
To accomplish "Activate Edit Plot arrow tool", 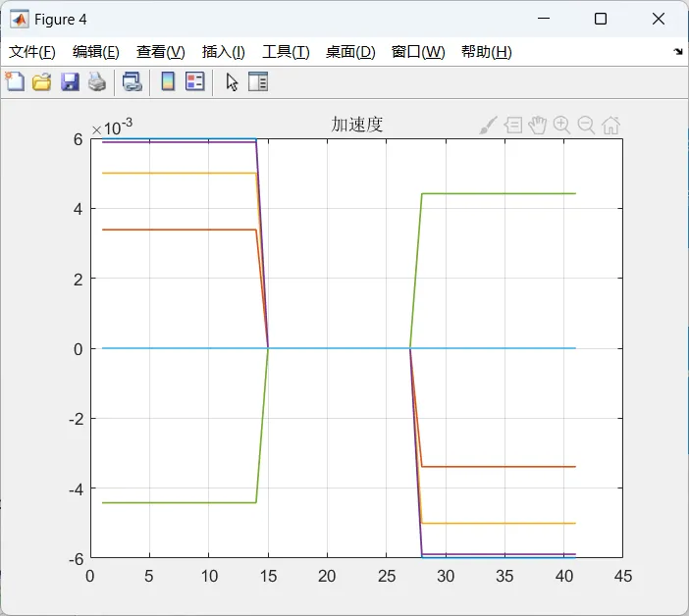I will tap(232, 82).
